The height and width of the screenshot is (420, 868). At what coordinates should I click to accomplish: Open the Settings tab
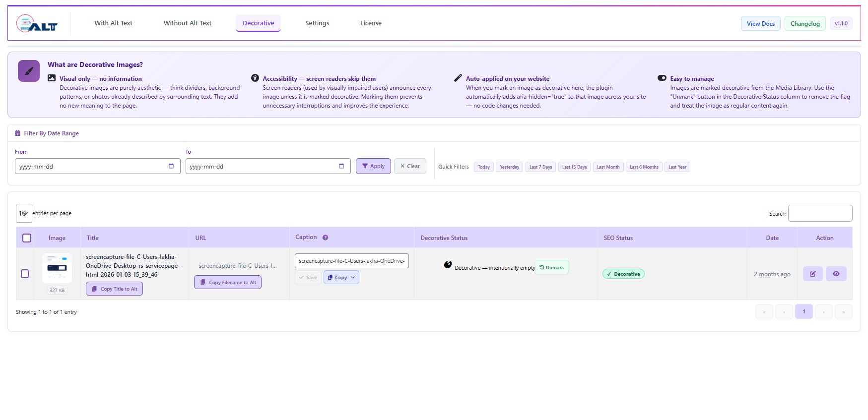pyautogui.click(x=317, y=23)
